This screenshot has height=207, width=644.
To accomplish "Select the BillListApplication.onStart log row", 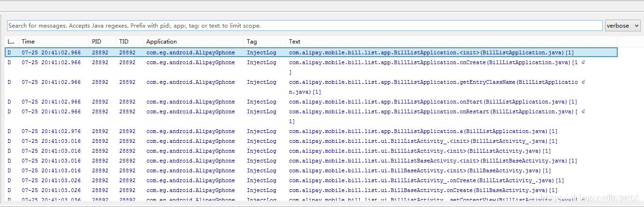I will coord(311,102).
